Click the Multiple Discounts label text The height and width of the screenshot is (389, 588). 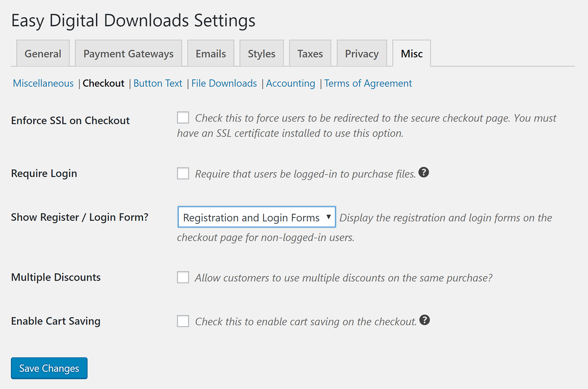pos(56,277)
